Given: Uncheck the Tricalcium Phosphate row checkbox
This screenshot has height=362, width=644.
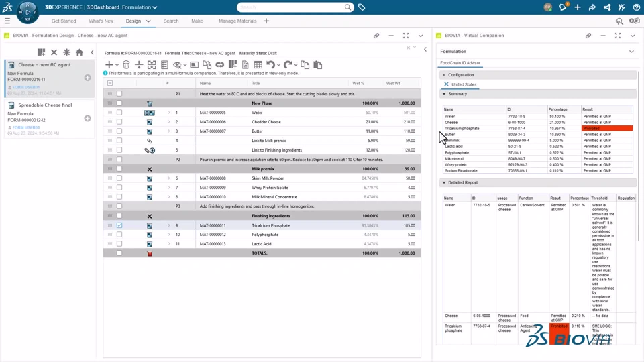Looking at the screenshot, I should (x=119, y=225).
